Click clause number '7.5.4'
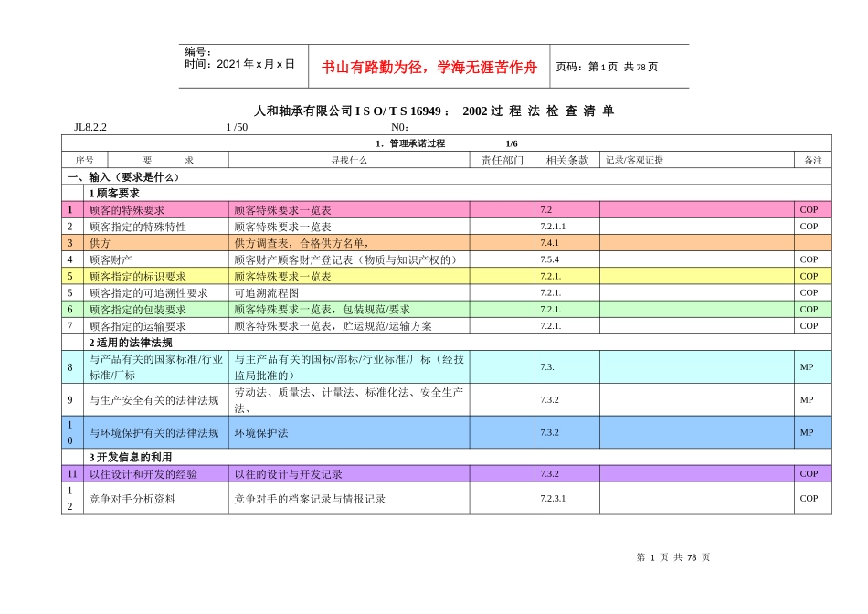 [x=550, y=259]
